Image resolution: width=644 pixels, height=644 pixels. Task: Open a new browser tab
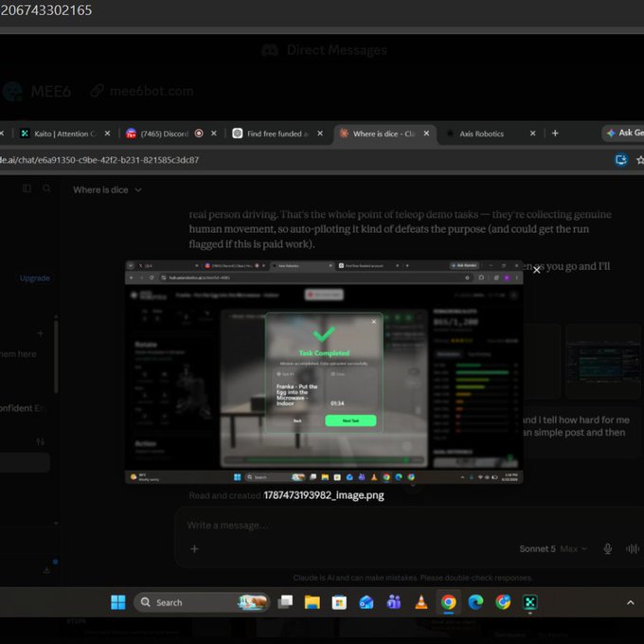[555, 134]
